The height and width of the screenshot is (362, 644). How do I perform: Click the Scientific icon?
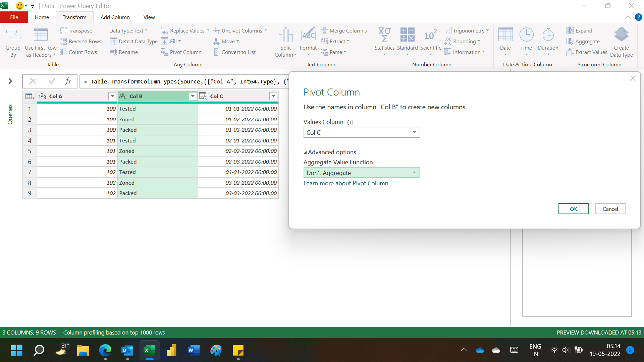430,35
